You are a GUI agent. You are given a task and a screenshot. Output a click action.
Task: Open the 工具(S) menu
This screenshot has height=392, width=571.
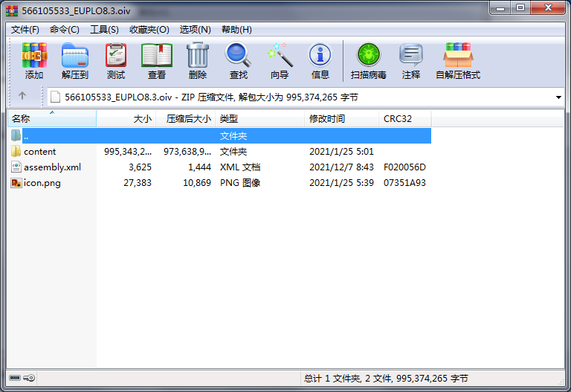[104, 30]
